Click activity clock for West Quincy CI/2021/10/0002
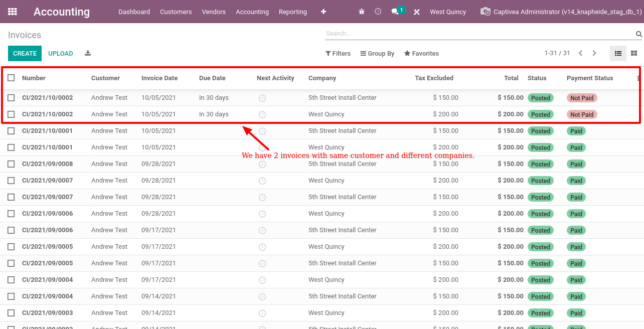This screenshot has height=329, width=644. point(262,115)
